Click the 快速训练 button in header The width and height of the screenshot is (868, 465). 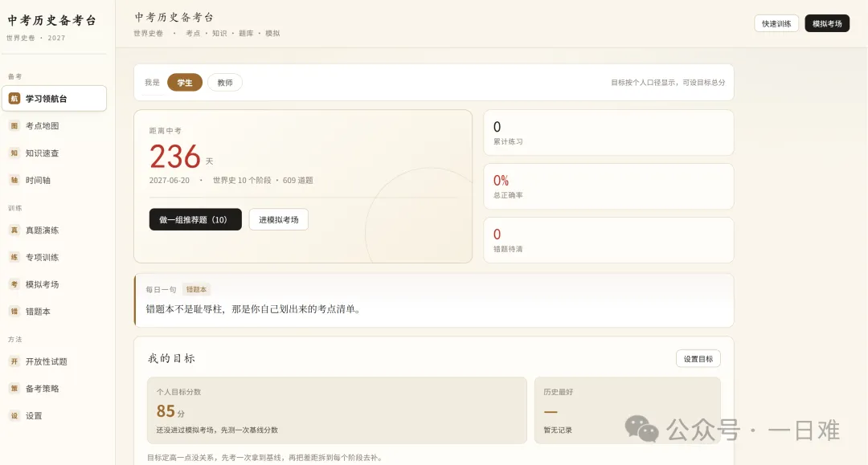(776, 23)
